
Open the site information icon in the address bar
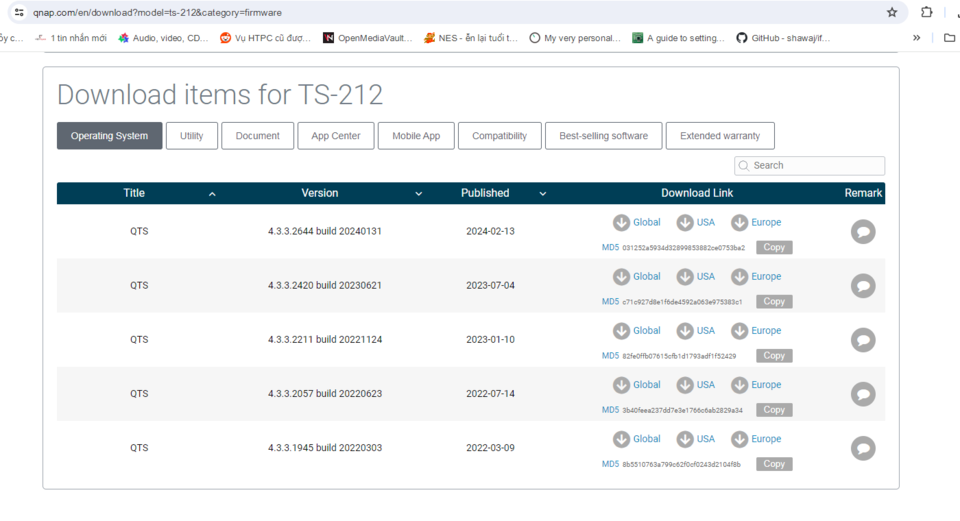(x=19, y=12)
